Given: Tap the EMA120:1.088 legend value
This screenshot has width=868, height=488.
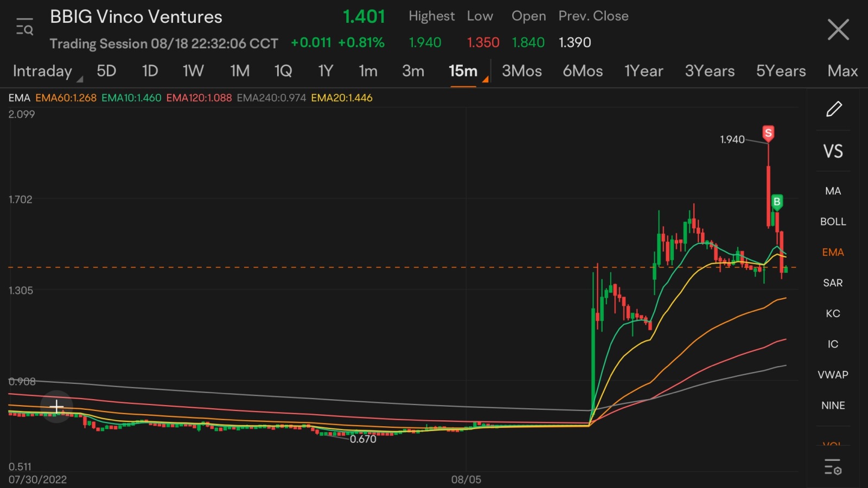Looking at the screenshot, I should (199, 98).
